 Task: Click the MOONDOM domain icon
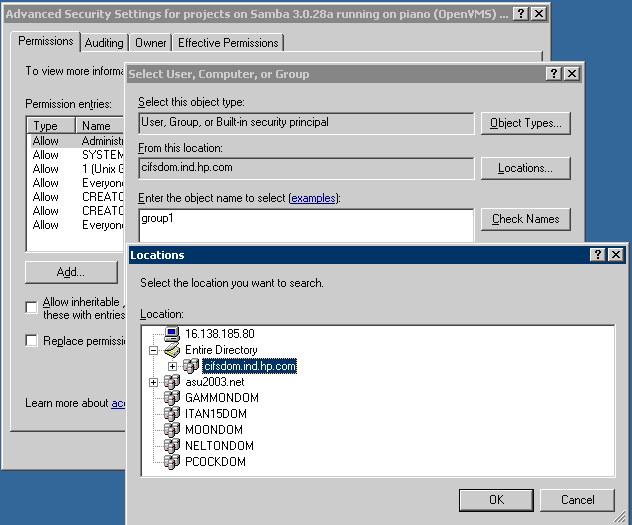(x=171, y=430)
